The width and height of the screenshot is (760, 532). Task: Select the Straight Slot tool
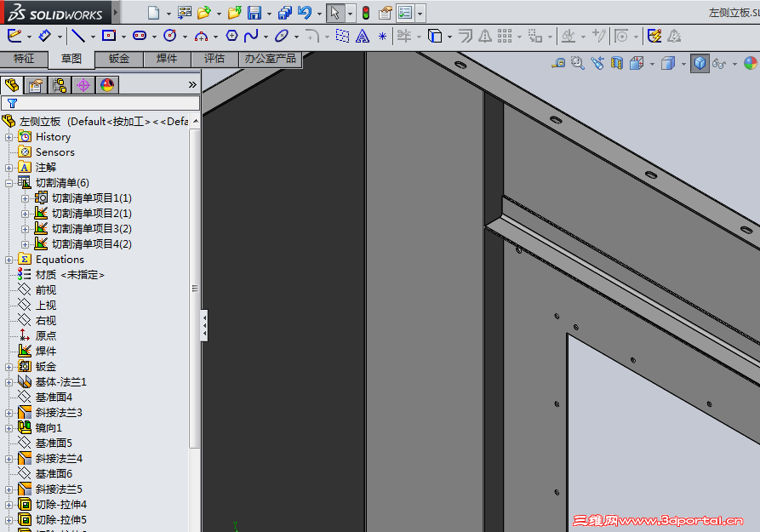tap(140, 36)
